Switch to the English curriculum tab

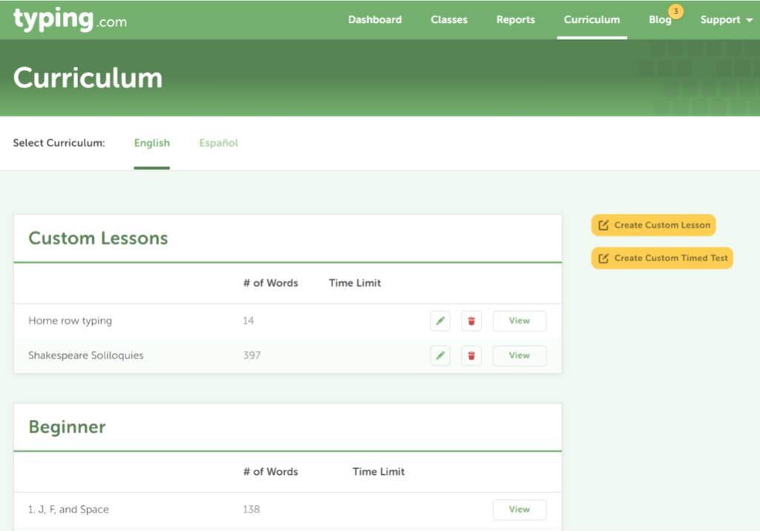152,143
